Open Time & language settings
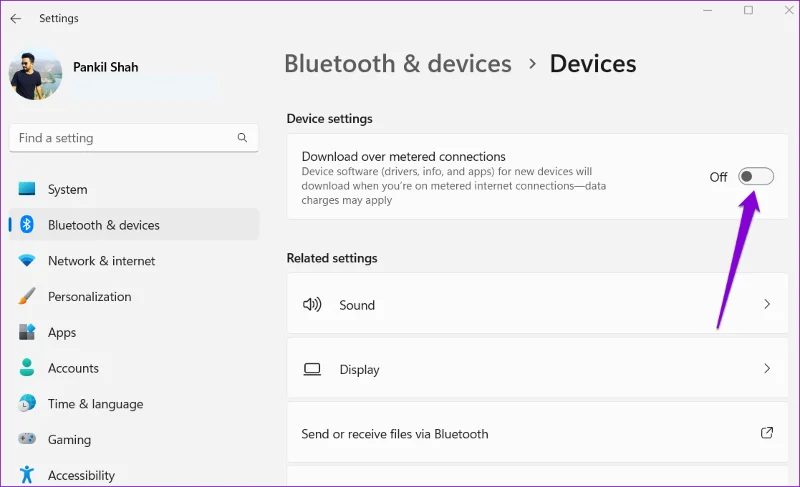This screenshot has height=487, width=800. pos(134,403)
